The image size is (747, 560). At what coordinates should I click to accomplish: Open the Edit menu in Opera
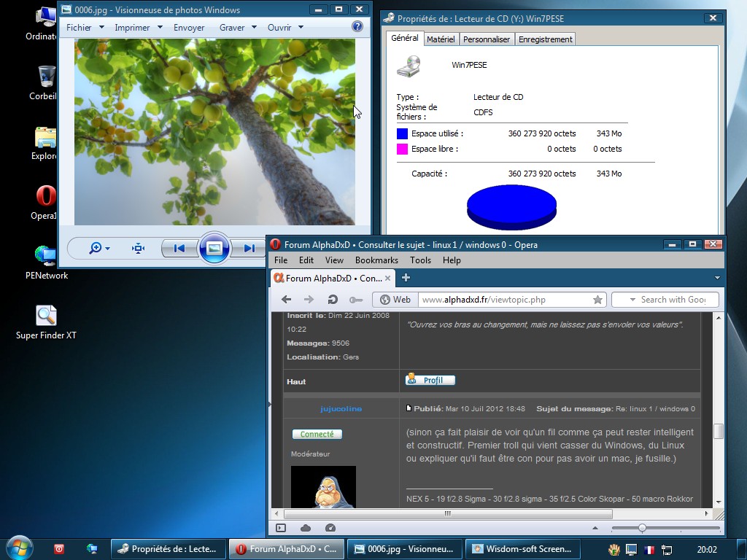306,260
